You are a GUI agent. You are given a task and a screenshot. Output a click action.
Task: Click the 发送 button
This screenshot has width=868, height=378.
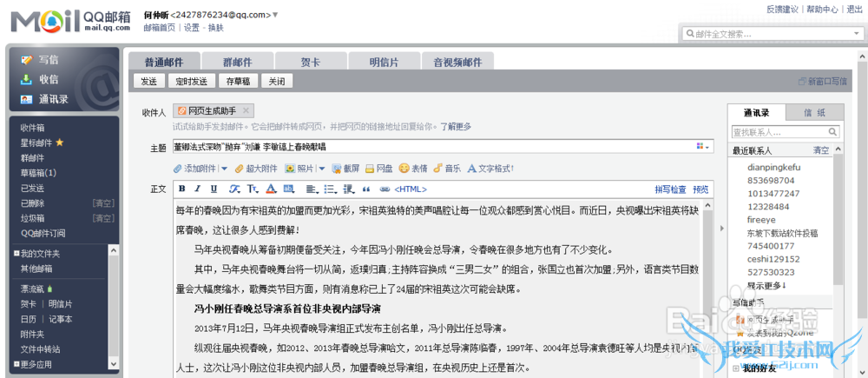[x=149, y=81]
